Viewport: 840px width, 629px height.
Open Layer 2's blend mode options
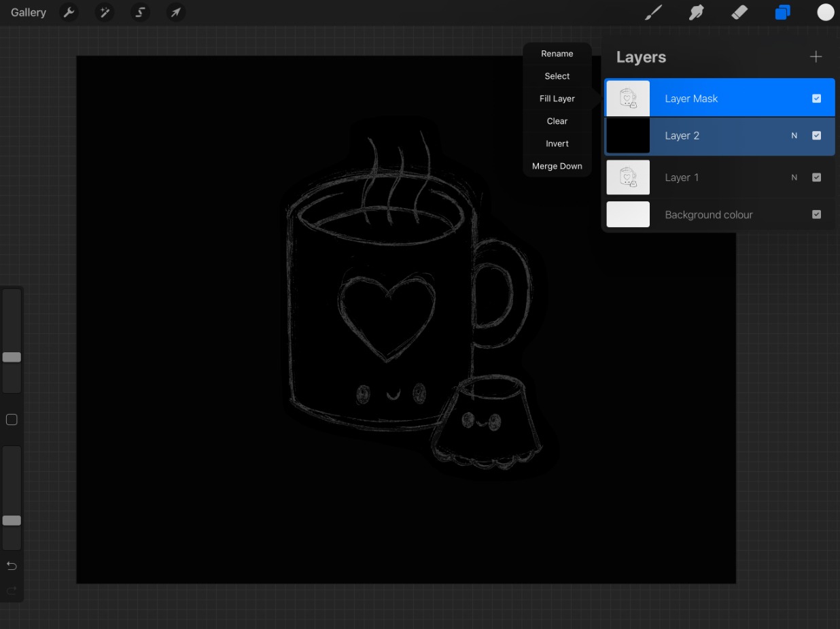click(x=794, y=135)
